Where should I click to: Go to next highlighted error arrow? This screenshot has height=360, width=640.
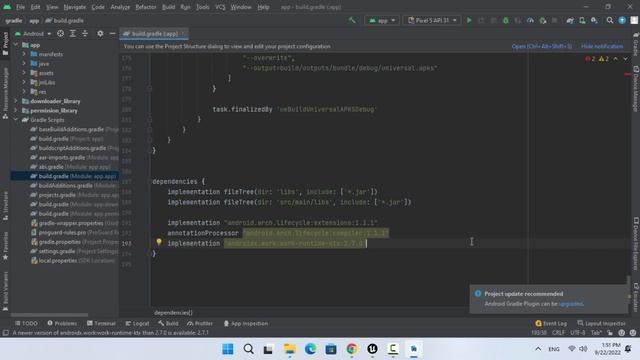(x=625, y=59)
